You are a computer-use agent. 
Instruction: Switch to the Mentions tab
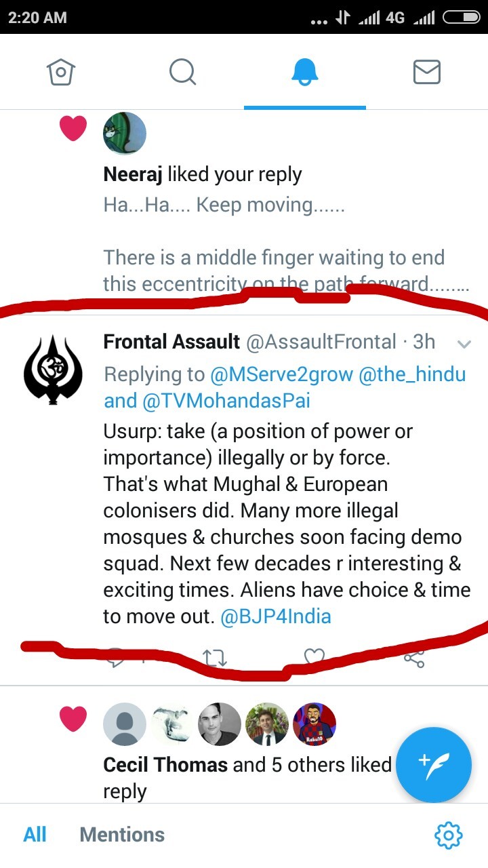[x=122, y=834]
